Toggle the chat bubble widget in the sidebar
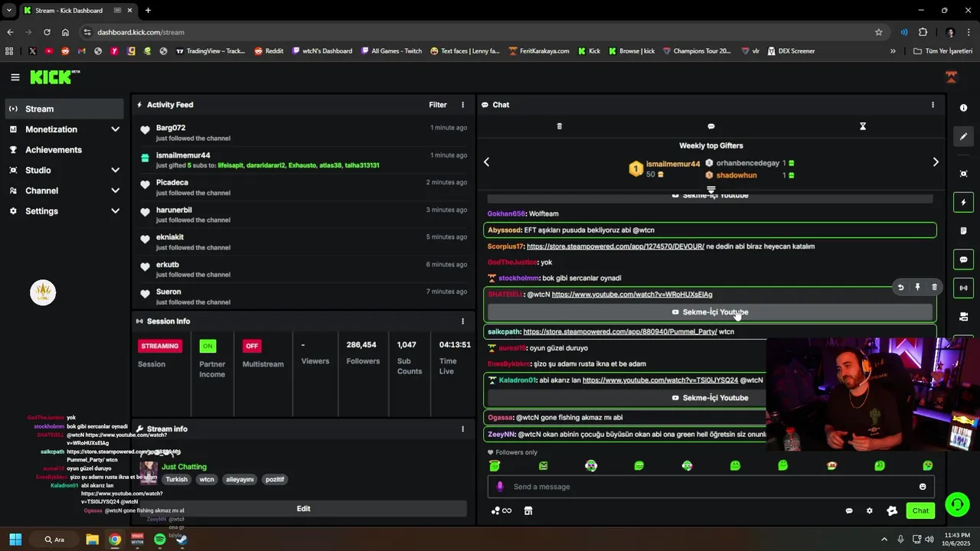The height and width of the screenshot is (551, 980). pos(963,259)
